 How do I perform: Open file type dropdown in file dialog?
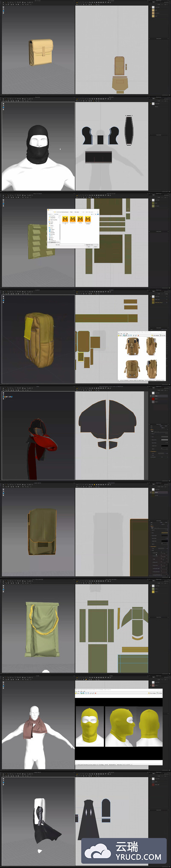[91, 245]
